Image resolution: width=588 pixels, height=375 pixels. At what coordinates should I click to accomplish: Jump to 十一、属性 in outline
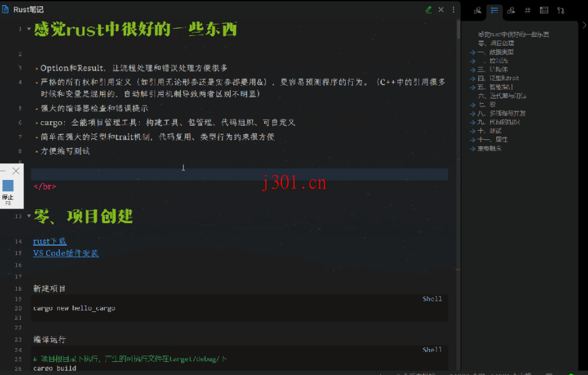click(x=492, y=139)
